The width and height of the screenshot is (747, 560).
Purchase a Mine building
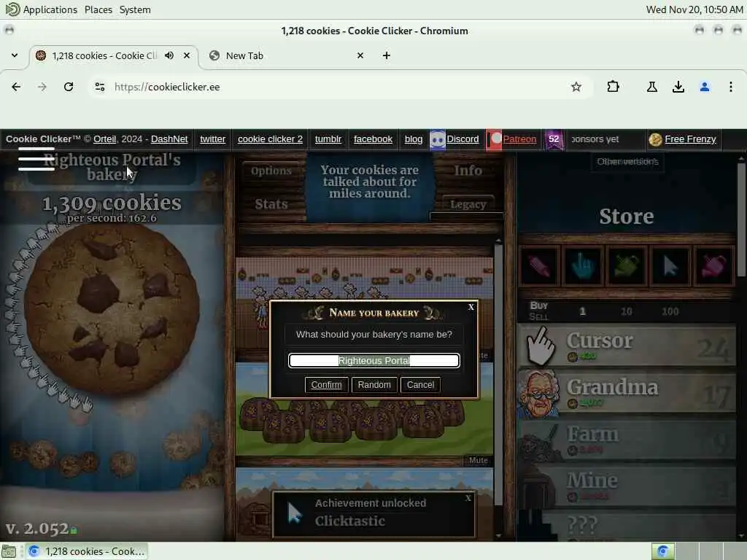pyautogui.click(x=627, y=485)
